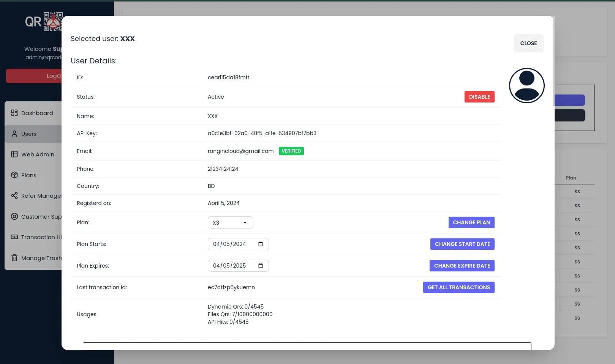
Task: Click the Plan Starts date field
Action: point(229,244)
